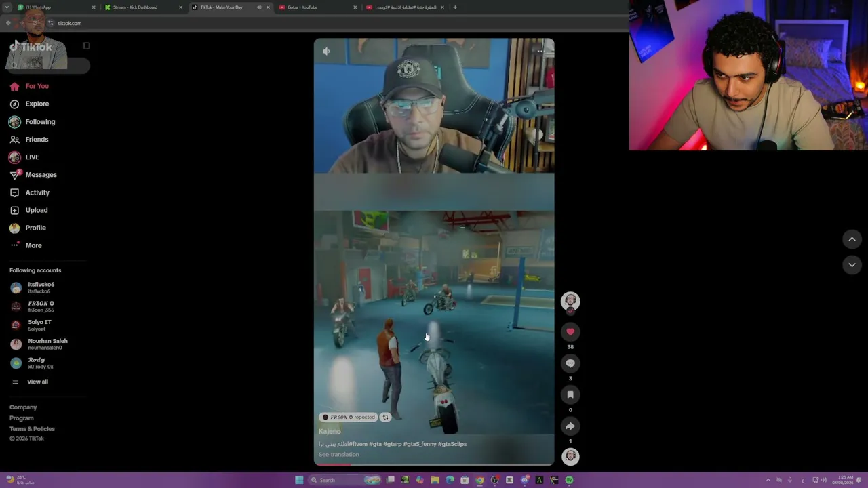Switch to the Arabic-titled YouTube tab
The image size is (868, 488).
tap(404, 7)
